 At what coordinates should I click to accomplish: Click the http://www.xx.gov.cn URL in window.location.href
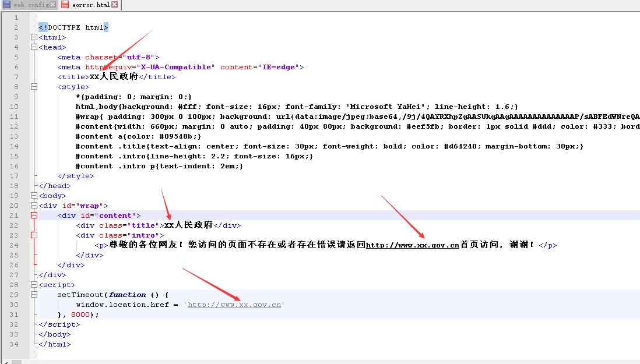click(x=234, y=305)
